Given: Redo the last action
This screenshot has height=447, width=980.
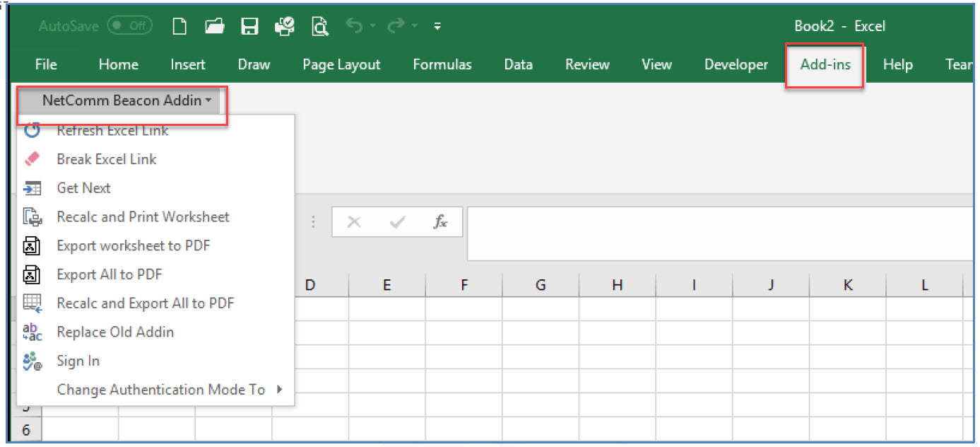Looking at the screenshot, I should point(396,26).
